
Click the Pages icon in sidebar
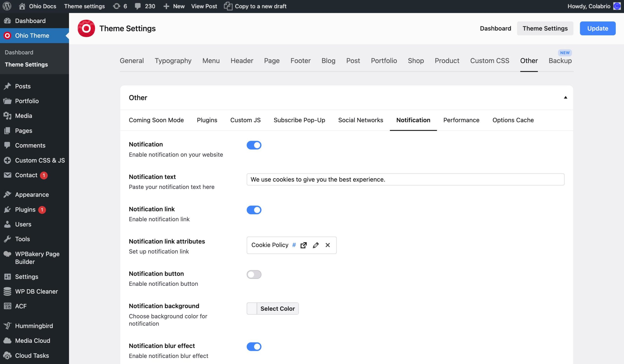7,131
